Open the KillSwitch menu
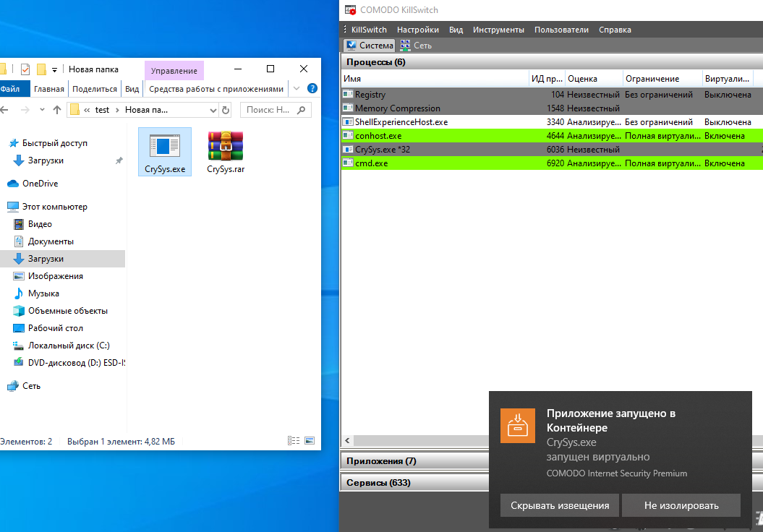Viewport: 763px width, 532px height. pos(369,30)
